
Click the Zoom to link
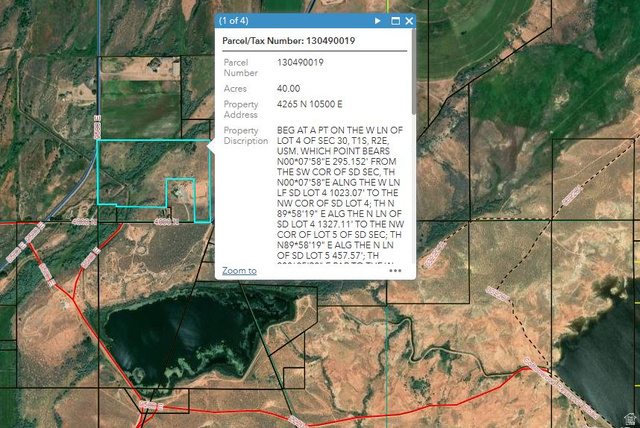click(239, 270)
